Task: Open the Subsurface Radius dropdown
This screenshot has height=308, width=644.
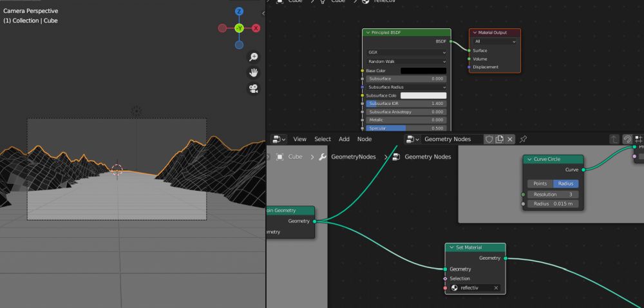Action: pyautogui.click(x=406, y=87)
